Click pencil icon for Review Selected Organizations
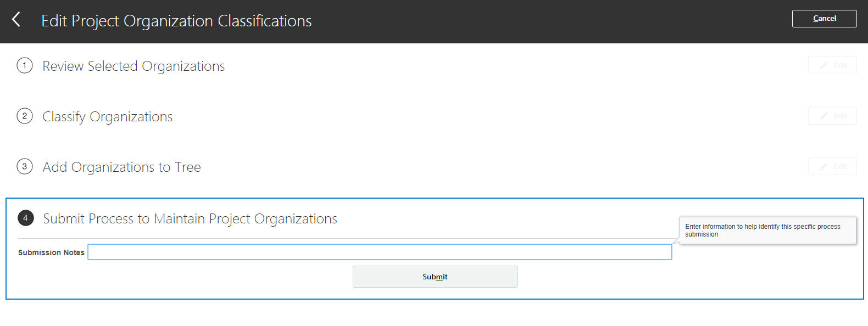 coord(824,65)
